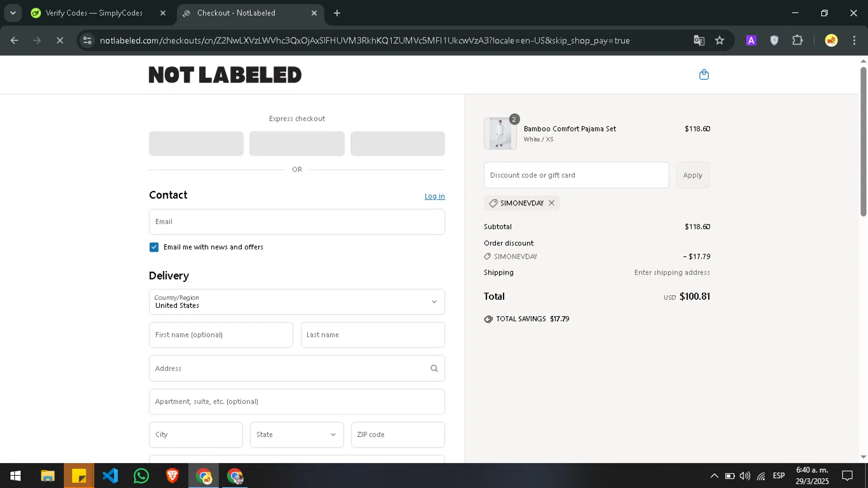Click the middle express checkout button
Viewport: 868px width, 488px height.
(297, 144)
